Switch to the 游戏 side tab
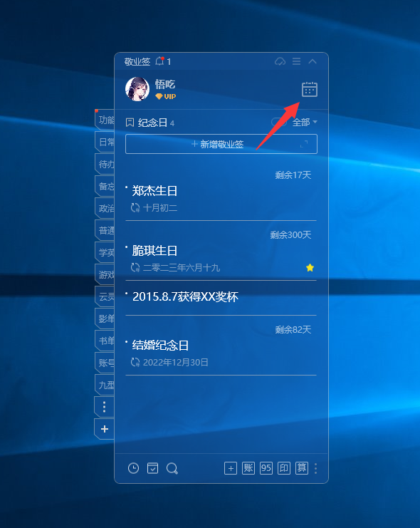This screenshot has height=528, width=420. (105, 274)
